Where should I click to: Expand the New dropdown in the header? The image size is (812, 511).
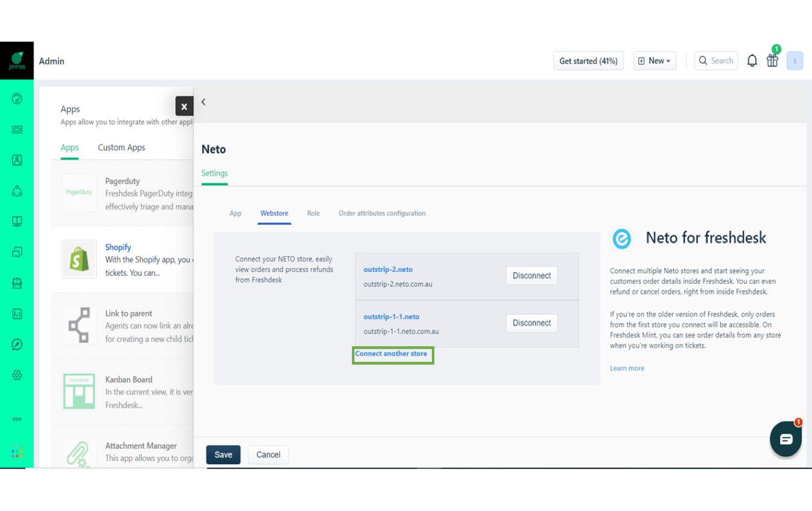[x=654, y=60]
